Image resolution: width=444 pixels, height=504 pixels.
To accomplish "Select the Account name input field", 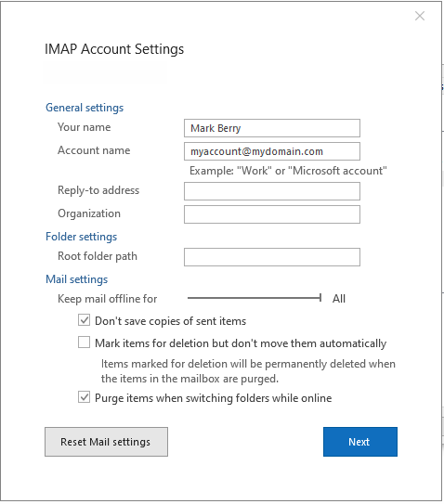I will tap(272, 151).
